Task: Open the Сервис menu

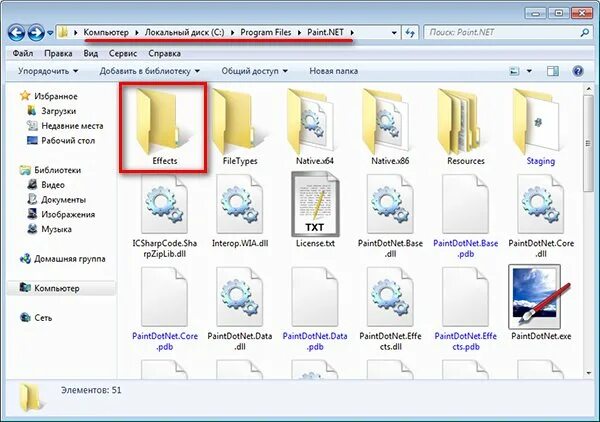Action: tap(122, 54)
